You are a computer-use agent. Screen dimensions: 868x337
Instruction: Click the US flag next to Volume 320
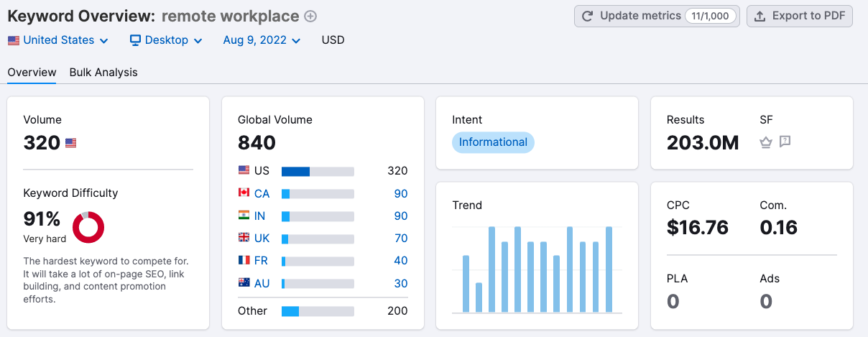pos(70,143)
